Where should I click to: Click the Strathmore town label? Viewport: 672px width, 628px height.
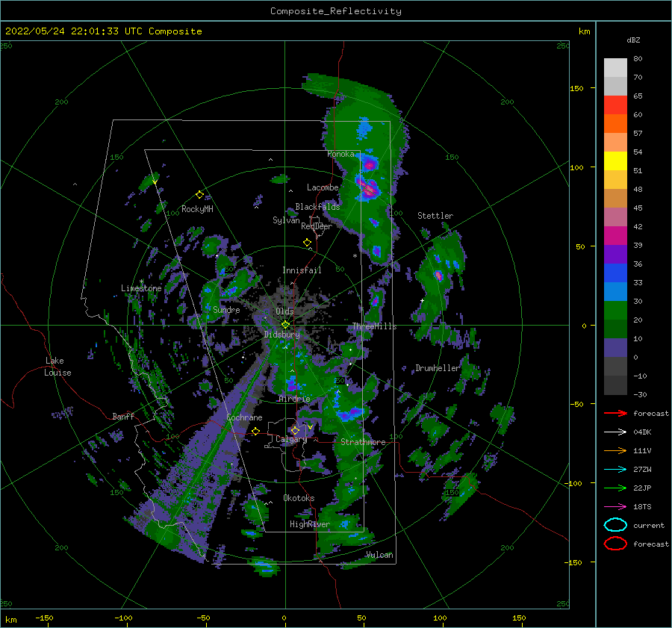pos(363,442)
